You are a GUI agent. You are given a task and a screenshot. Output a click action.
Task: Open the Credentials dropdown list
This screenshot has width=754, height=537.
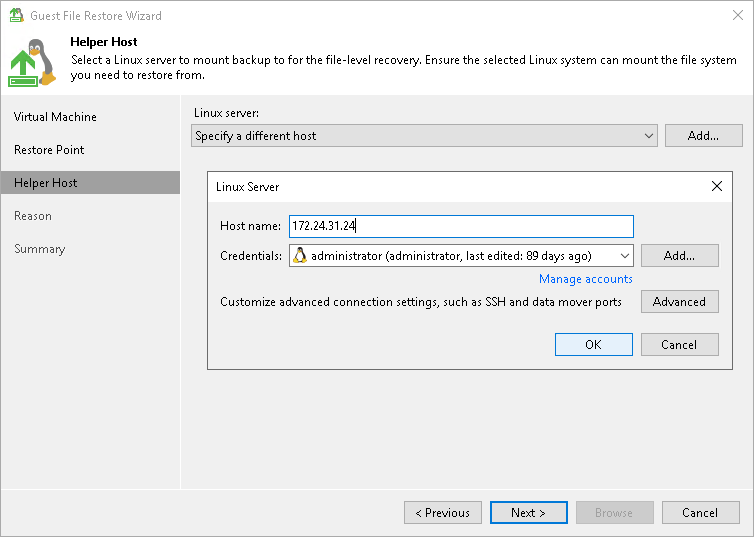click(625, 256)
